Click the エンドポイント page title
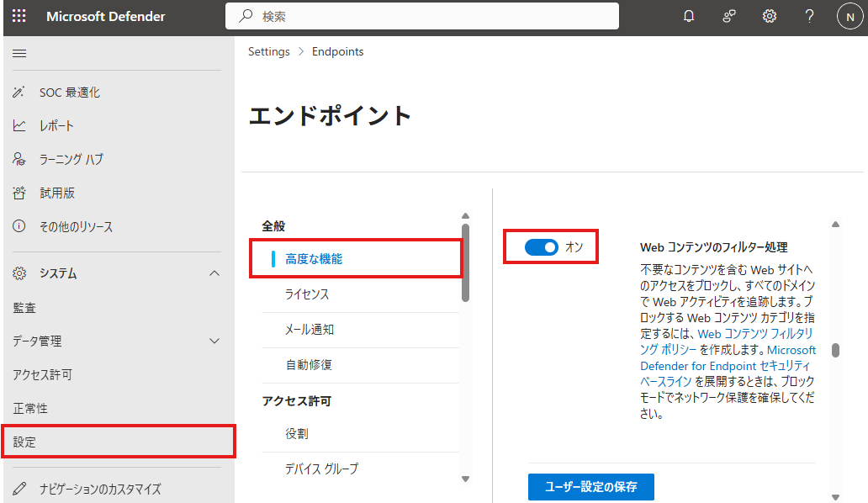 click(x=330, y=116)
